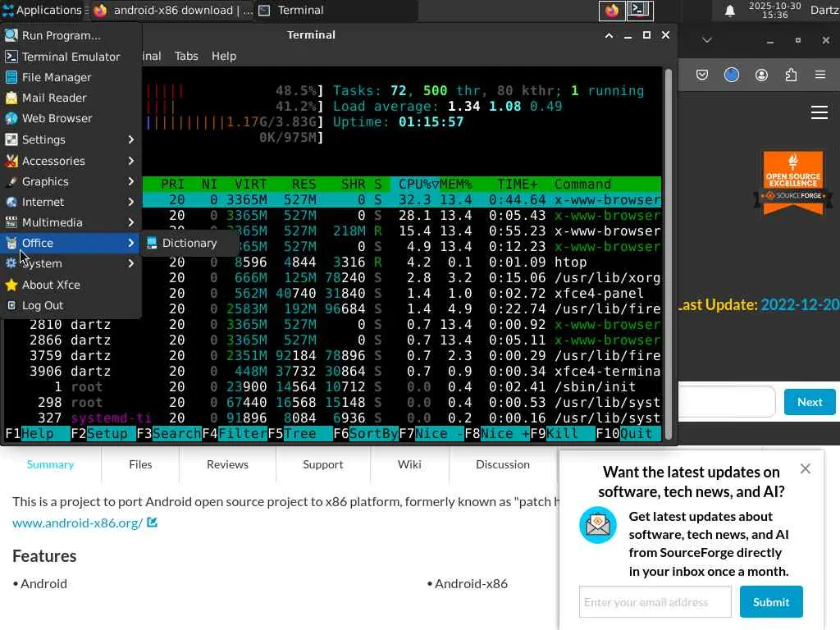Click the Firefox workspace icon in panel
840x630 pixels.
pos(612,11)
